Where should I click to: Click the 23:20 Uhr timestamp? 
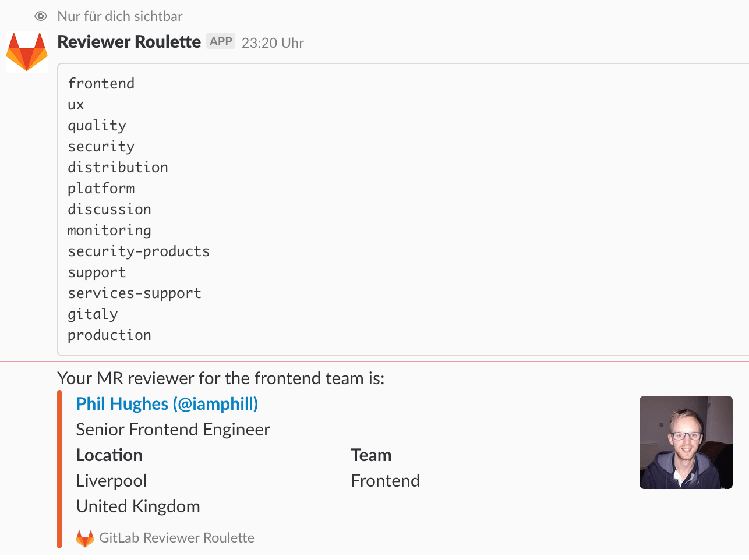(272, 42)
